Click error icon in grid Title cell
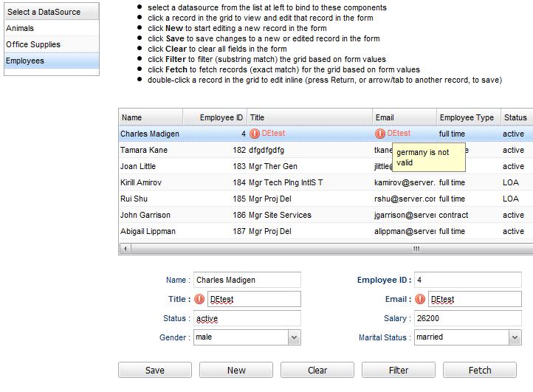Image resolution: width=533 pixels, height=392 pixels. tap(255, 134)
